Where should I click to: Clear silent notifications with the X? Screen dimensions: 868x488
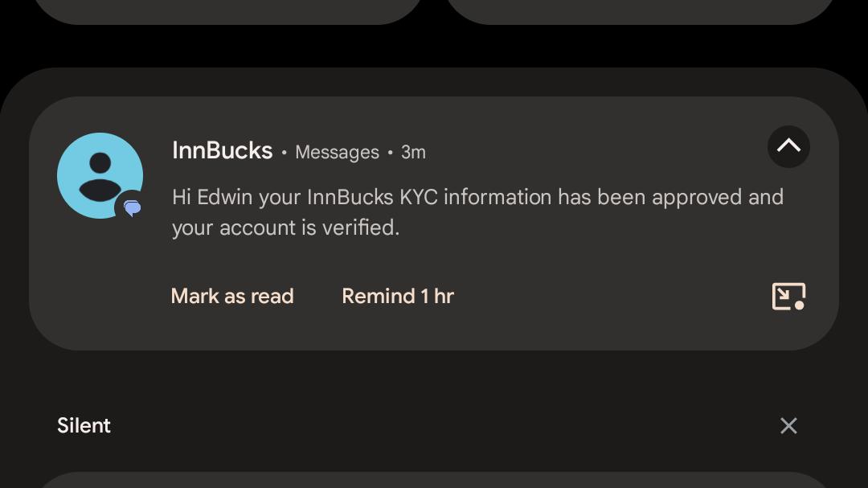point(788,425)
